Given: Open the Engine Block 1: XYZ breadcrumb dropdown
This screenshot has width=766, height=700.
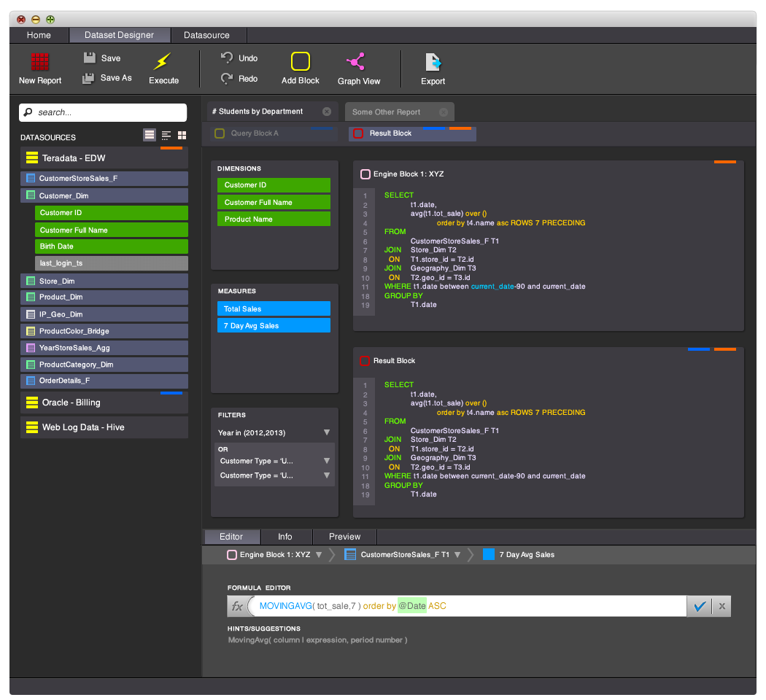Looking at the screenshot, I should (319, 555).
